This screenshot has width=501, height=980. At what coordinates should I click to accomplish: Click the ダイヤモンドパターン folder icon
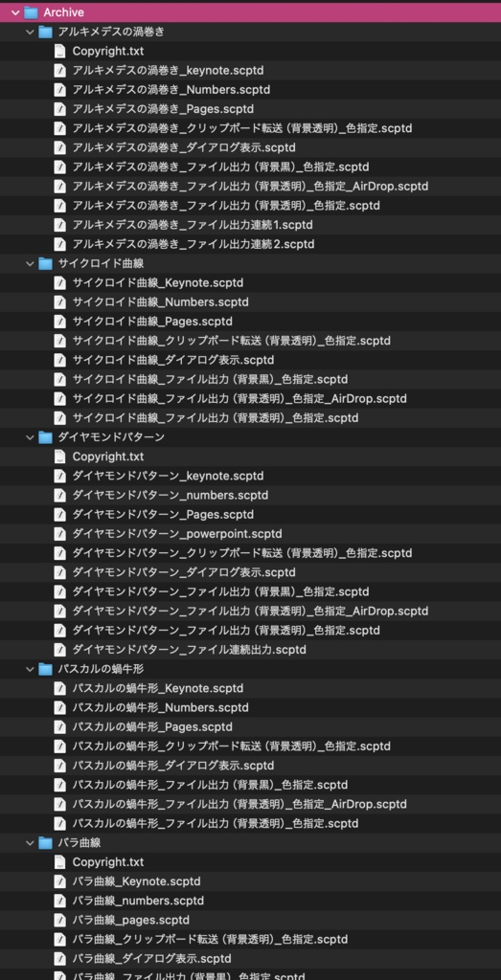pyautogui.click(x=45, y=437)
